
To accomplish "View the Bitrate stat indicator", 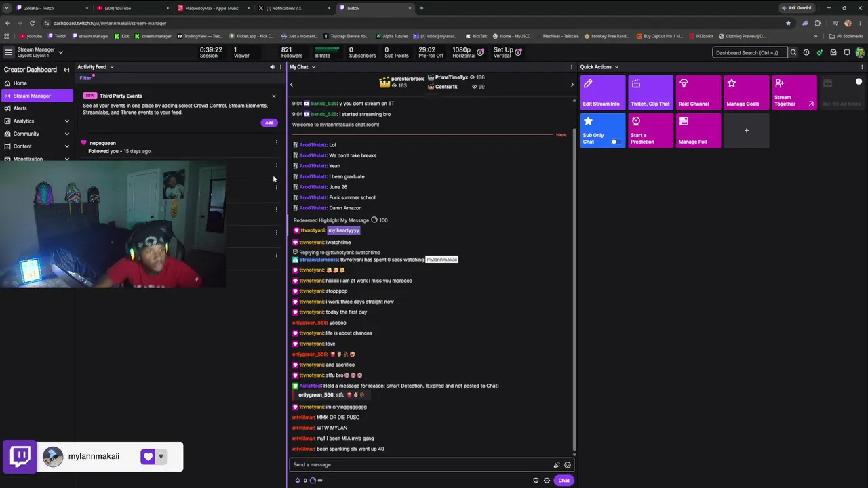I will [327, 52].
